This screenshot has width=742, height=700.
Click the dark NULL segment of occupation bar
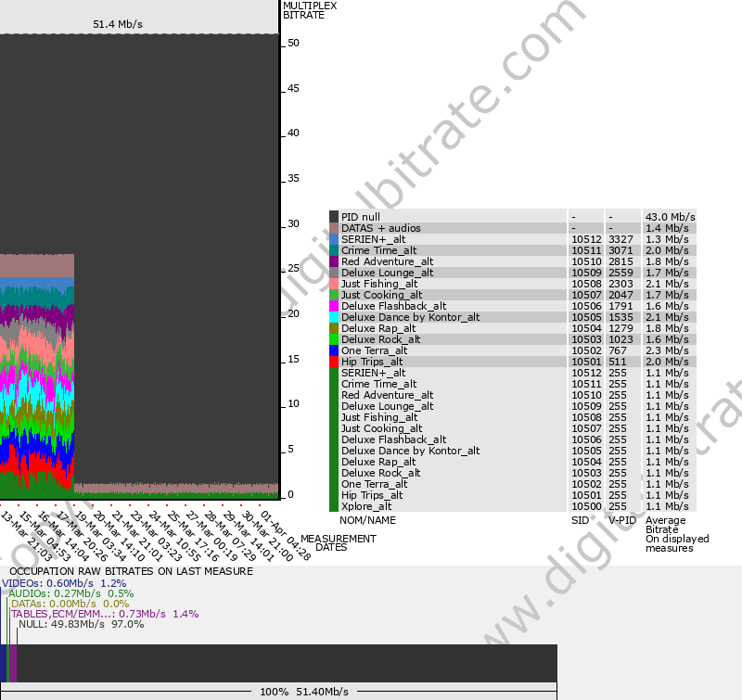pos(287,663)
